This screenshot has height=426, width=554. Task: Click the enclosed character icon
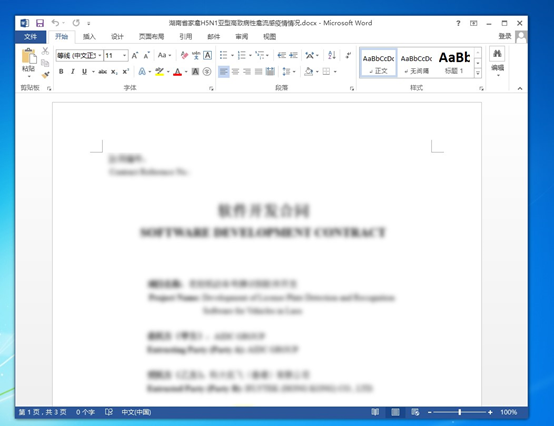tap(207, 72)
